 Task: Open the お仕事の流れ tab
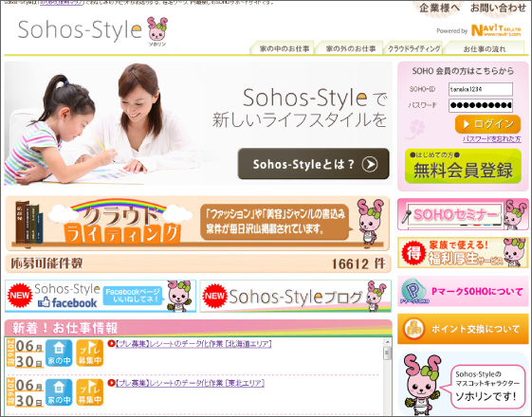(x=485, y=48)
